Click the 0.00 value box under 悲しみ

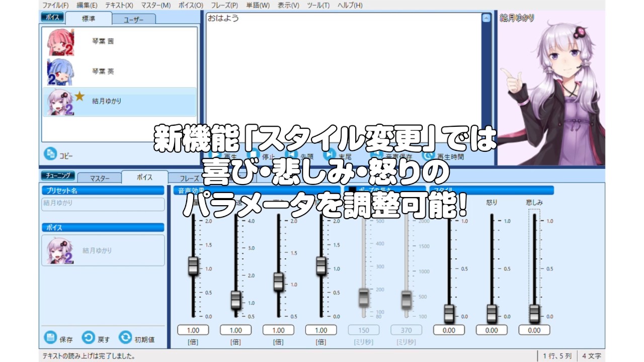(534, 330)
